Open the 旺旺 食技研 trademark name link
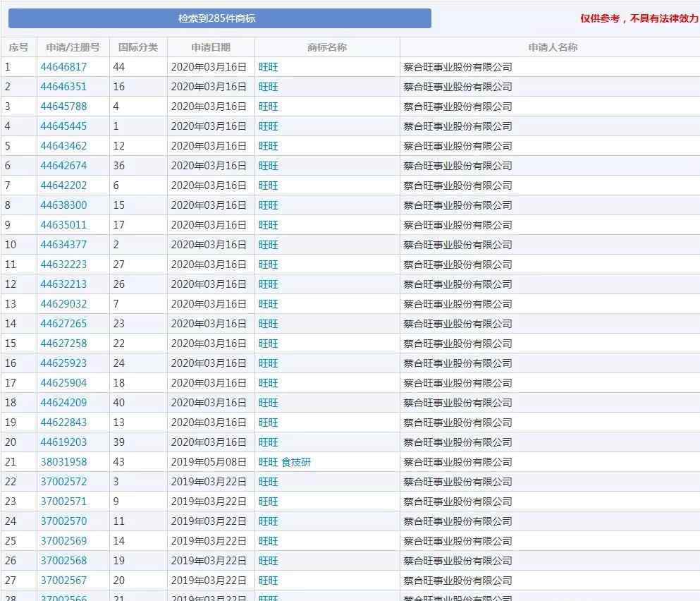Viewport: 700px width, 601px height. (284, 462)
